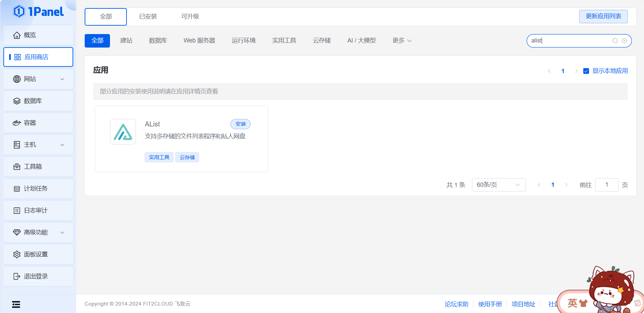Viewport: 644px width, 313px height.
Task: Open the 应用商店 sidebar menu item
Action: click(x=38, y=57)
